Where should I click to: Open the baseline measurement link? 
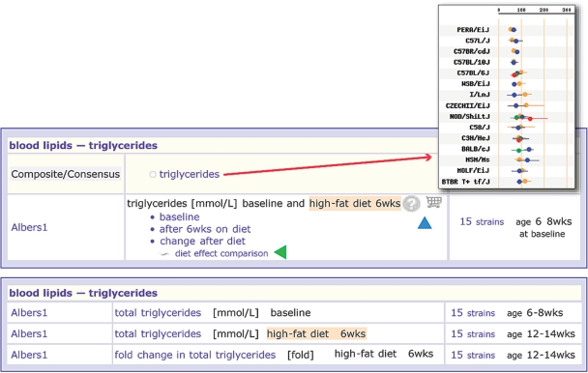[179, 217]
